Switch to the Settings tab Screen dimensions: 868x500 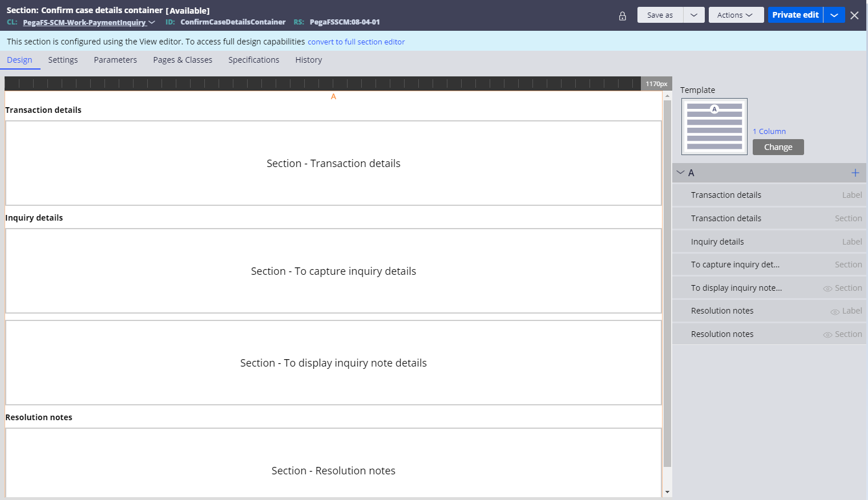[63, 60]
